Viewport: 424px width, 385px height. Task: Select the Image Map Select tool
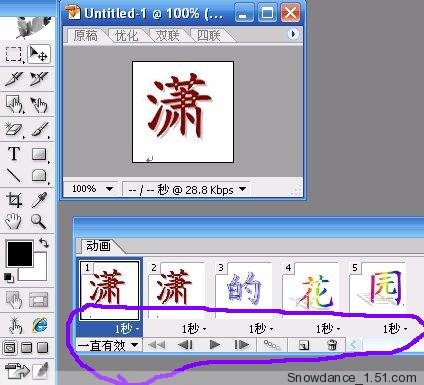[39, 104]
